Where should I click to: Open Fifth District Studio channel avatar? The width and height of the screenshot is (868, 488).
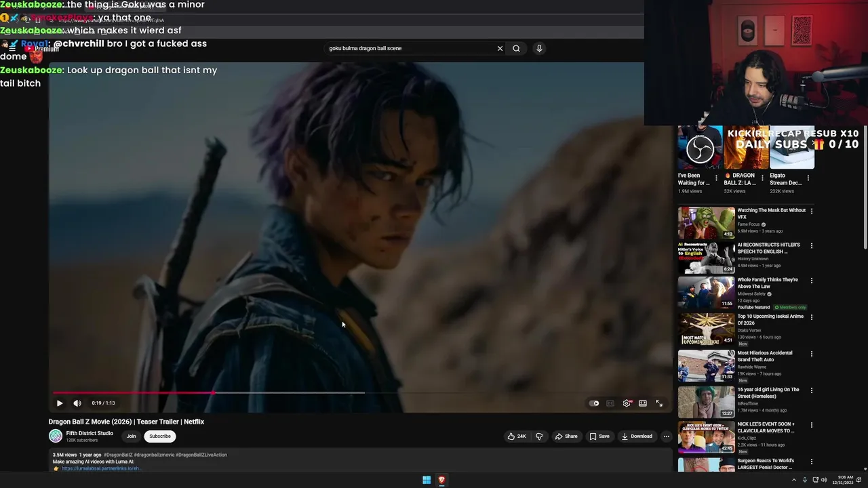(56, 436)
